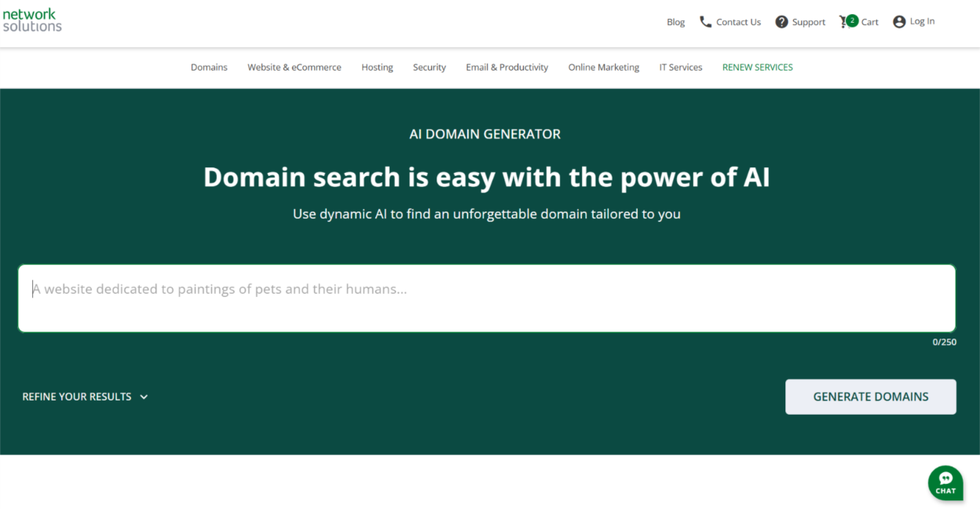Navigate to the Security section
Viewport: 980px width, 509px height.
[x=429, y=68]
